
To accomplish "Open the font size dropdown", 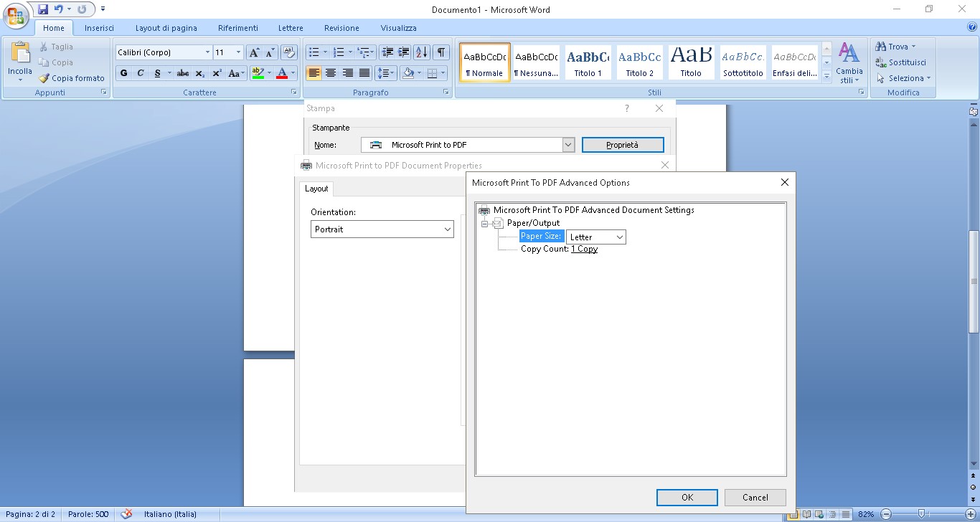I will pyautogui.click(x=239, y=52).
